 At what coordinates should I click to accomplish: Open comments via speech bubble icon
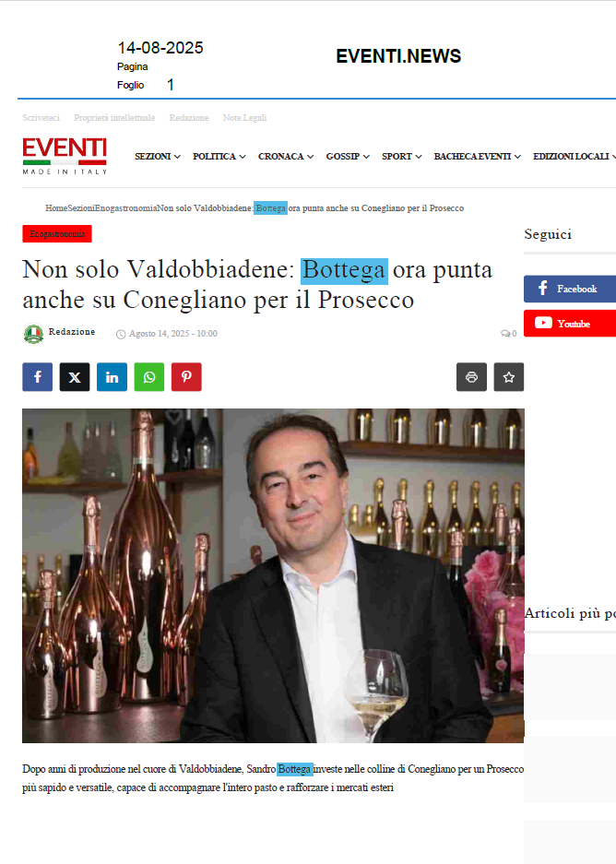[505, 334]
